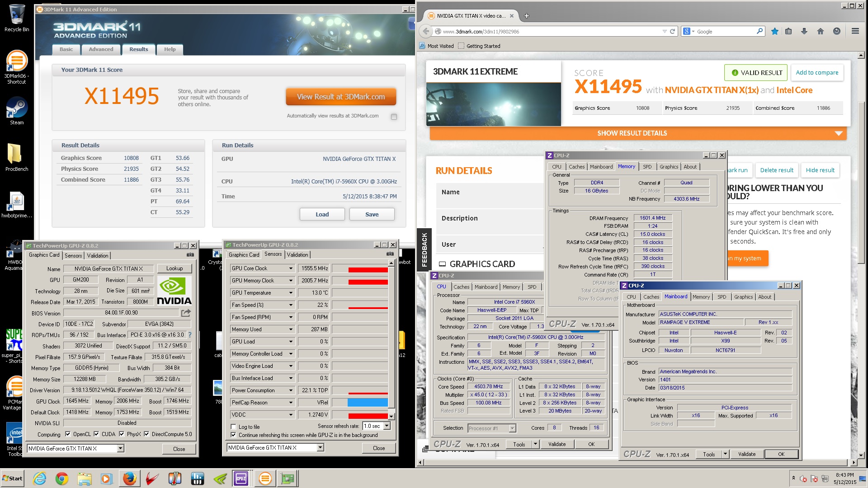This screenshot has height=488, width=868.
Task: Open NVIDIA taskbar icon
Action: click(x=220, y=479)
